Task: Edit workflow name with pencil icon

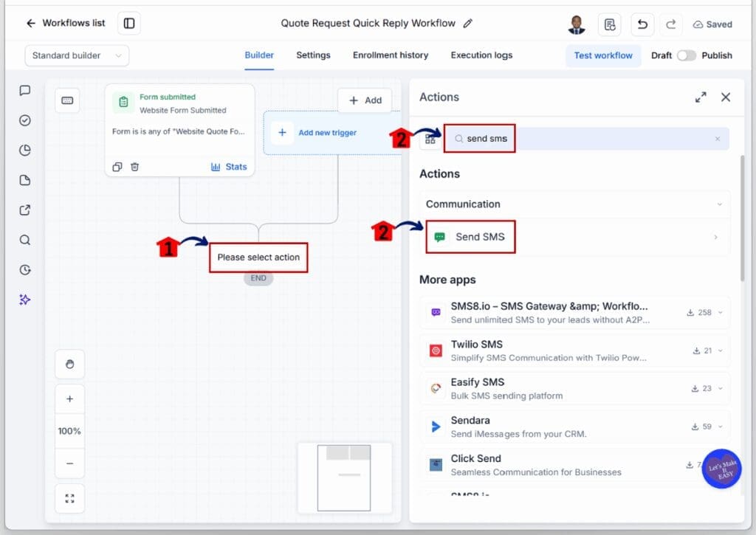Action: tap(467, 23)
